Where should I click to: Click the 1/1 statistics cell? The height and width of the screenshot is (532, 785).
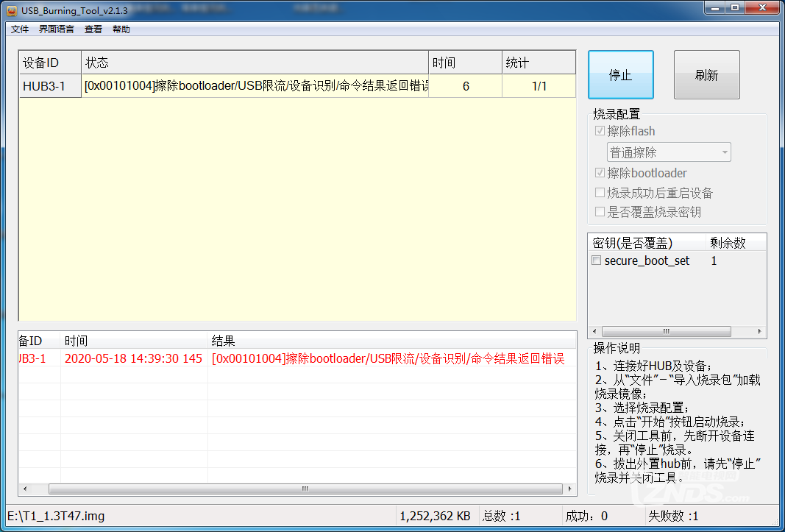539,86
